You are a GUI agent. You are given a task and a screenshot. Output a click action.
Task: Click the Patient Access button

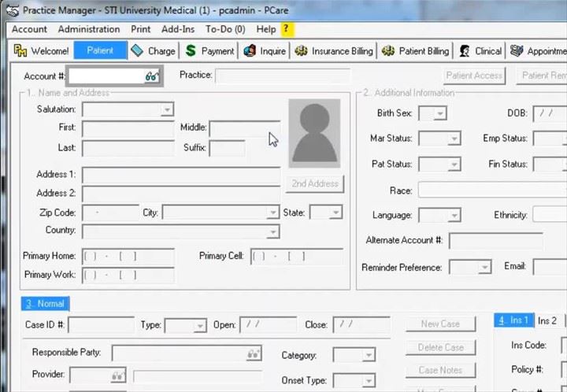474,76
